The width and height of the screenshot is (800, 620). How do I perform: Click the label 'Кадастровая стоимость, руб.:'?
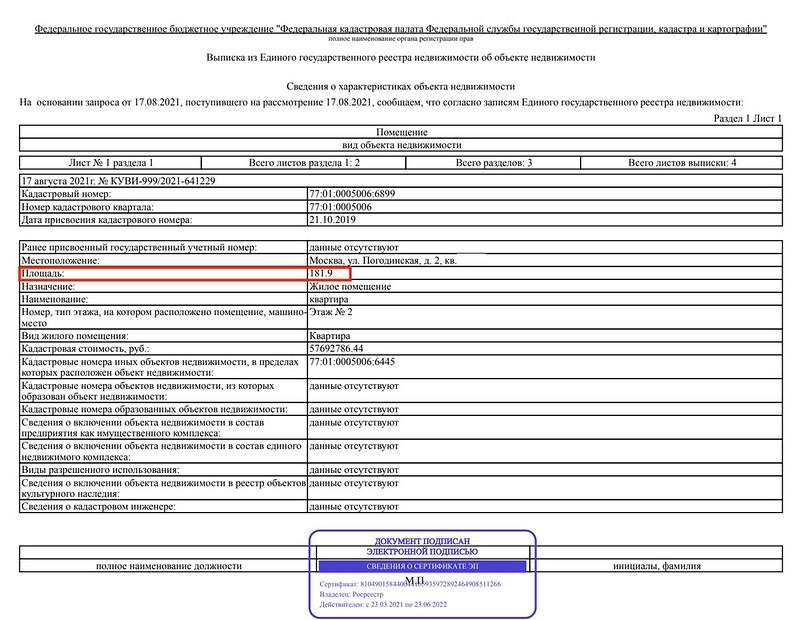pyautogui.click(x=85, y=349)
